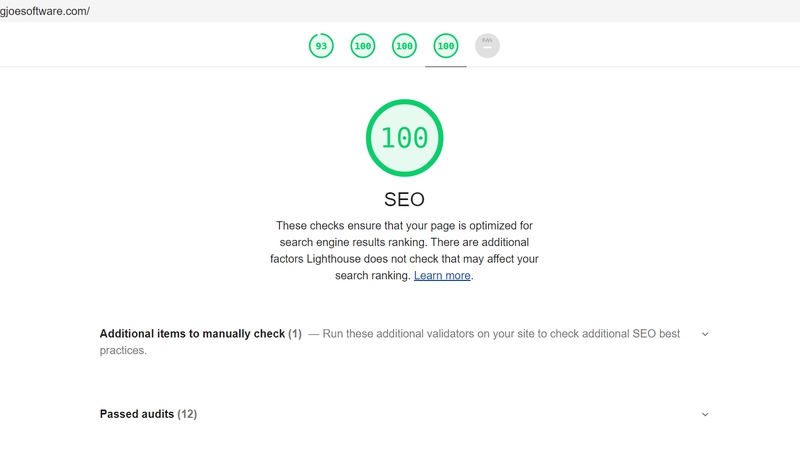Click the search engine results ranking paragraph
Screen dimensions: 800x450
click(404, 251)
